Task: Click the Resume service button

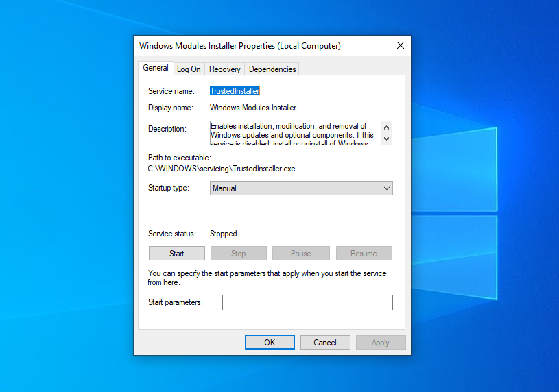Action: click(x=364, y=254)
